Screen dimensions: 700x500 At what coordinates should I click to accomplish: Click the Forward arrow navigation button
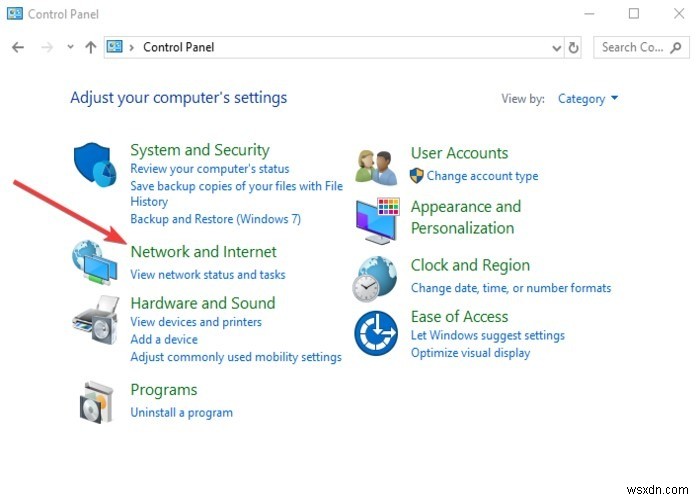[47, 47]
